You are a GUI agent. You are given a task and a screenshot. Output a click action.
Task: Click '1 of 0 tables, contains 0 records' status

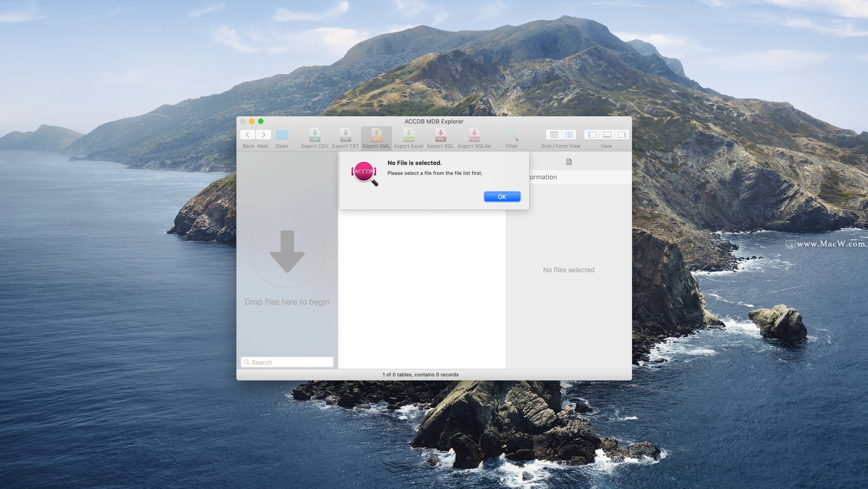[x=420, y=375]
